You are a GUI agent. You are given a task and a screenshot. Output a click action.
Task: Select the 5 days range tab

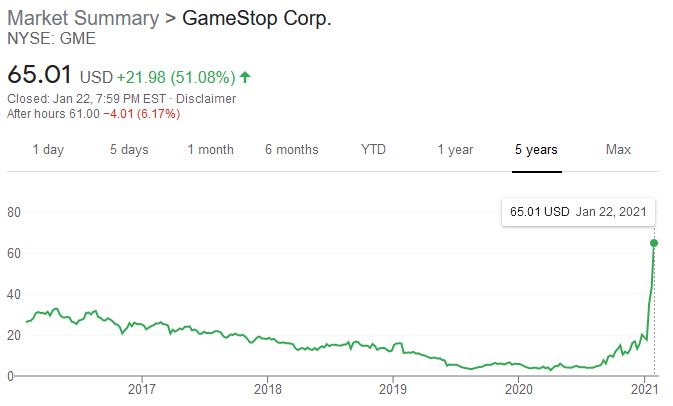pyautogui.click(x=129, y=150)
